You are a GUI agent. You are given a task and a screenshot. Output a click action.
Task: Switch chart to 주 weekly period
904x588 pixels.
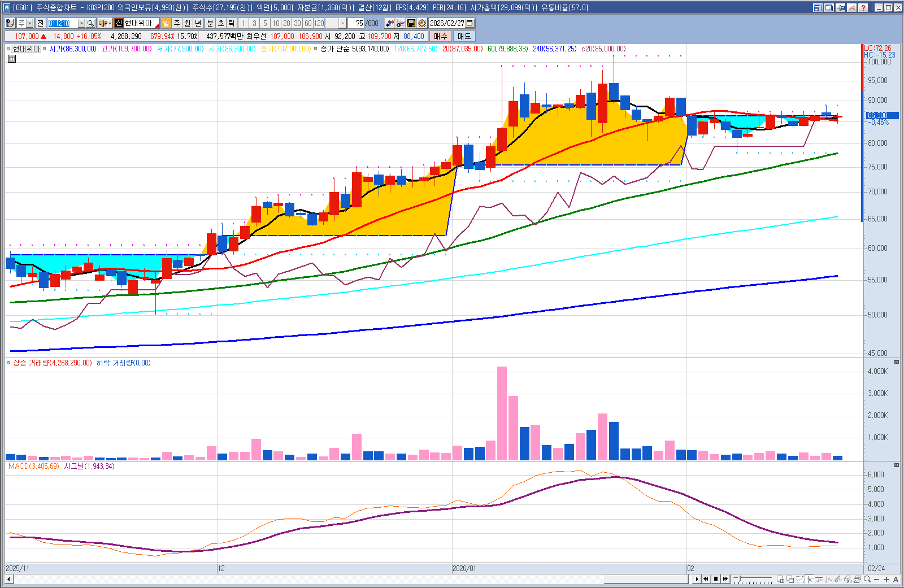(x=177, y=23)
